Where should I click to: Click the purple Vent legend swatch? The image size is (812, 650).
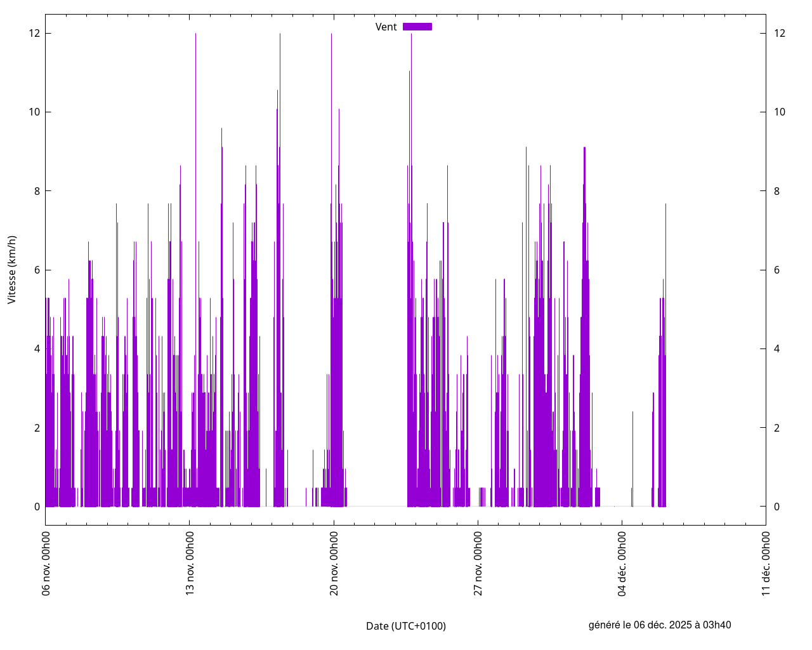tap(417, 27)
